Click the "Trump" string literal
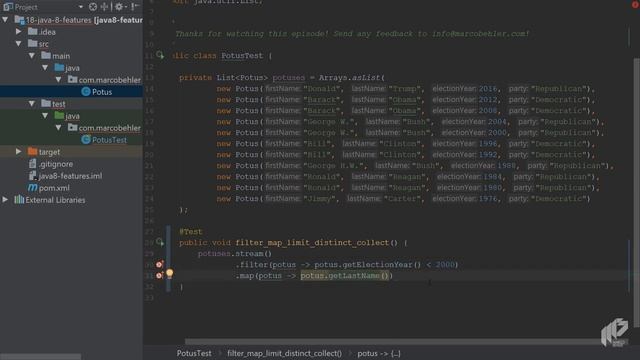Viewport: 640px width, 360px height. 404,89
